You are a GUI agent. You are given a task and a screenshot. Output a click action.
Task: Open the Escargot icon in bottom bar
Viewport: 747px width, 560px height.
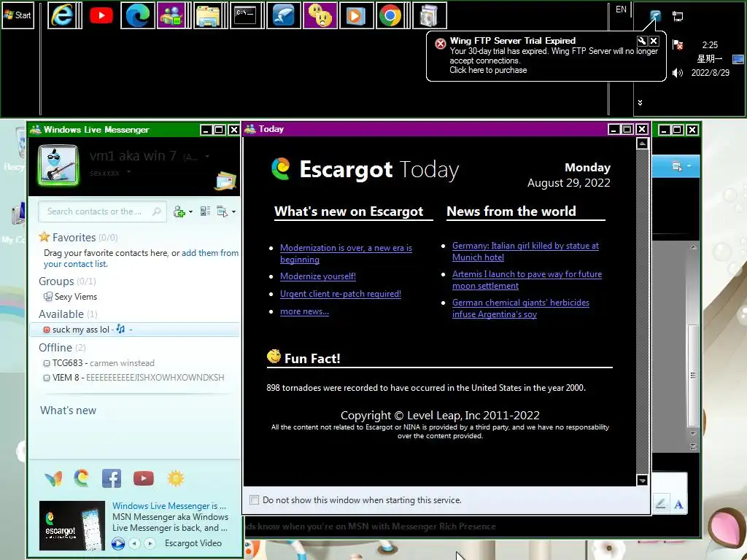click(82, 478)
